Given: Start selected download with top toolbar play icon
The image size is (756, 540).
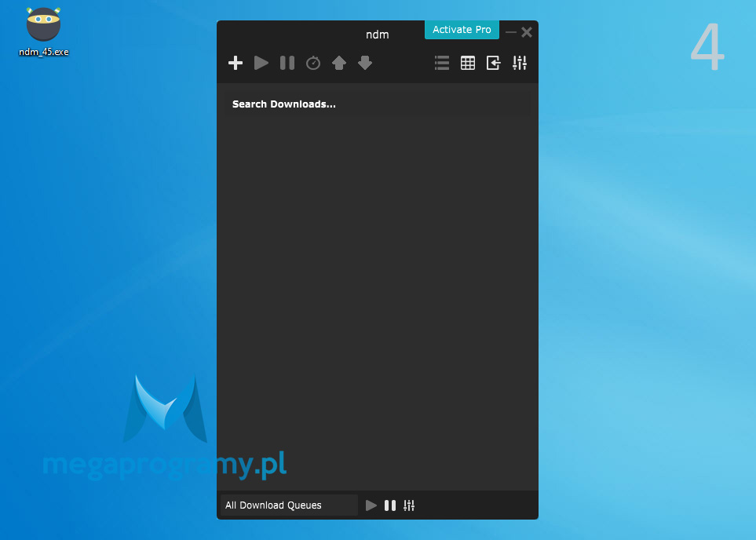Looking at the screenshot, I should click(x=261, y=63).
